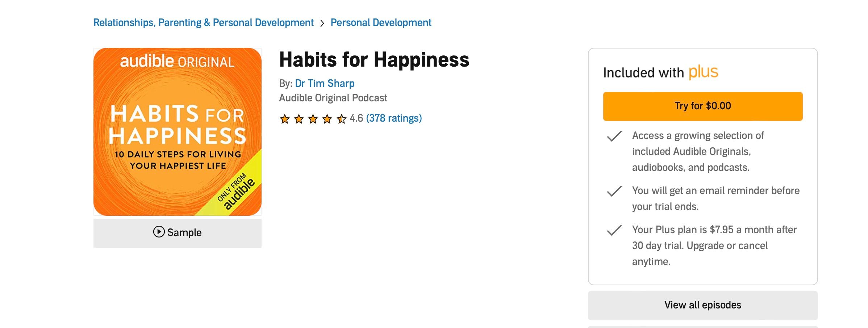Click the breadcrumb chevron separator arrow
Image resolution: width=868 pixels, height=328 pixels.
(322, 23)
